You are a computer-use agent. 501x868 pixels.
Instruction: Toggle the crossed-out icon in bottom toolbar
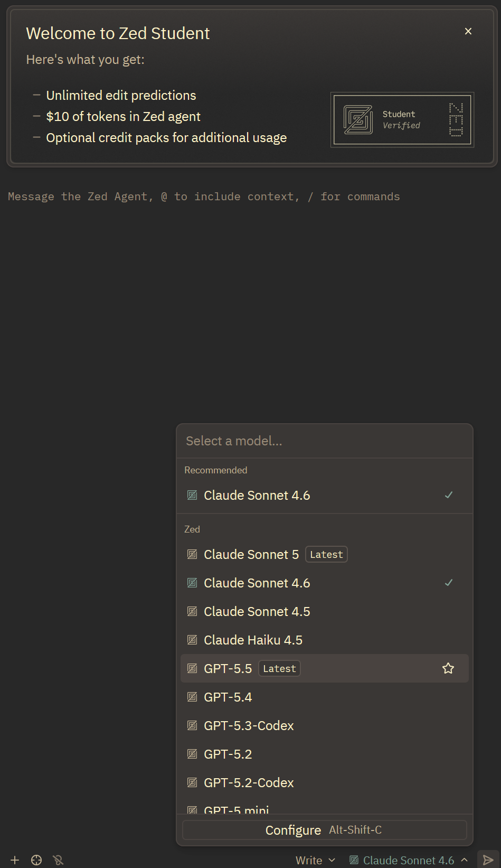58,860
